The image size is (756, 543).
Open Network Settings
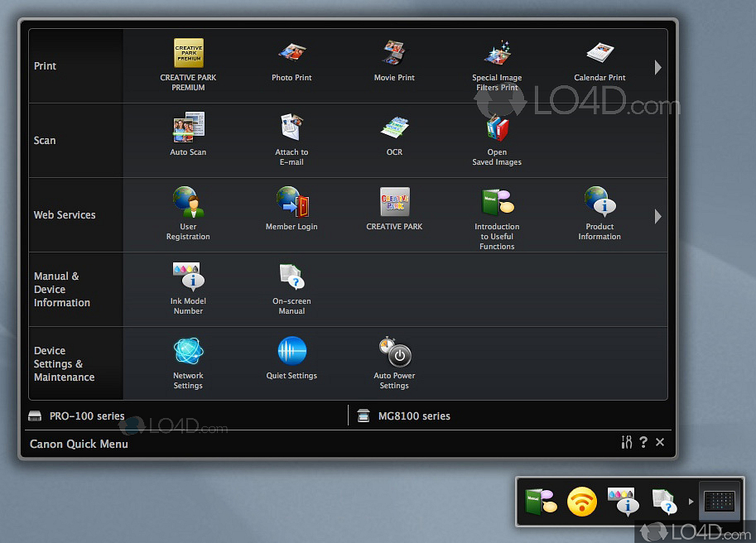[188, 352]
